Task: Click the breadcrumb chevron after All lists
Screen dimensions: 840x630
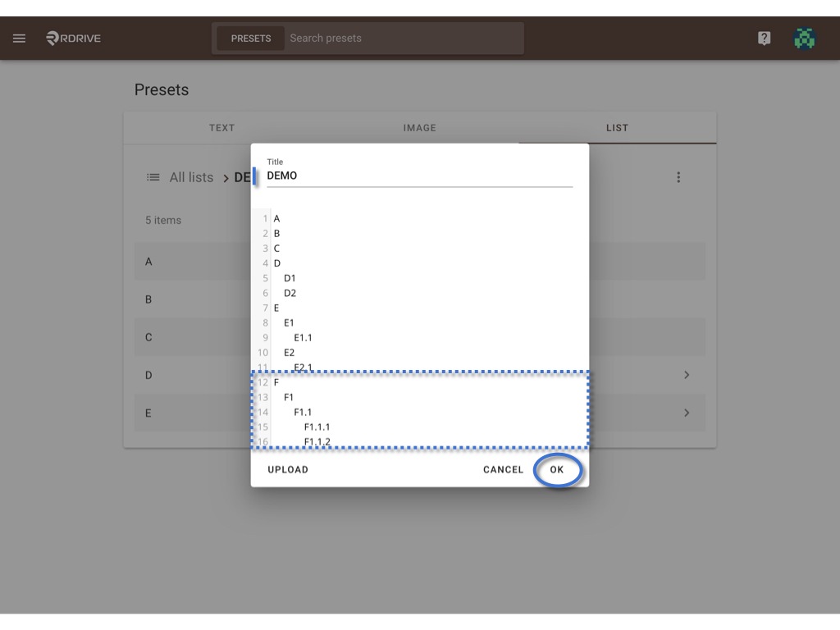Action: 226,178
